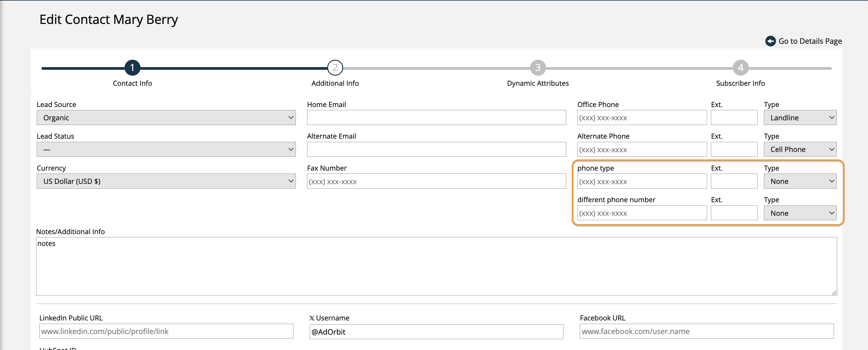
Task: Click the Additional Info step label
Action: click(x=335, y=83)
